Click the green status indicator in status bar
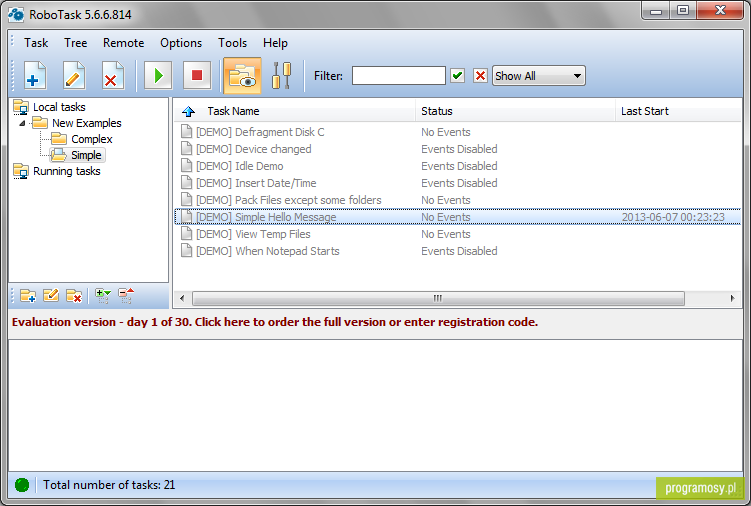The image size is (751, 506). pyautogui.click(x=22, y=485)
